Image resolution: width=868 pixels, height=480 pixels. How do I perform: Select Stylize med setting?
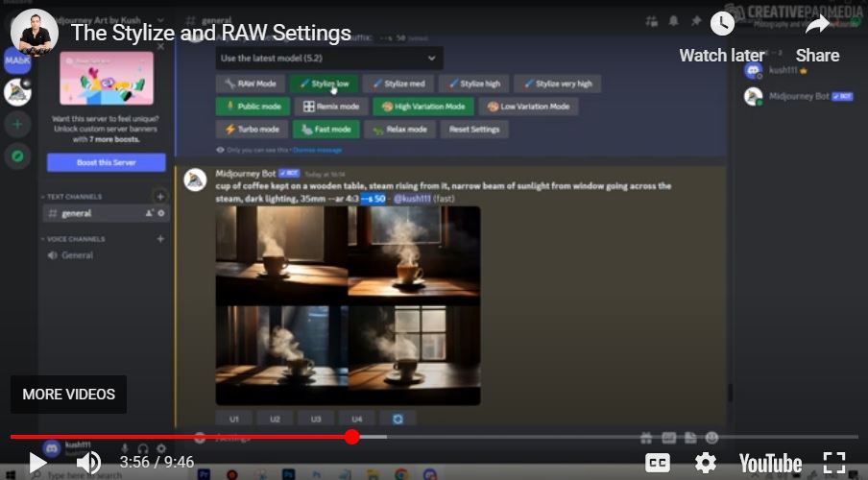click(x=398, y=84)
